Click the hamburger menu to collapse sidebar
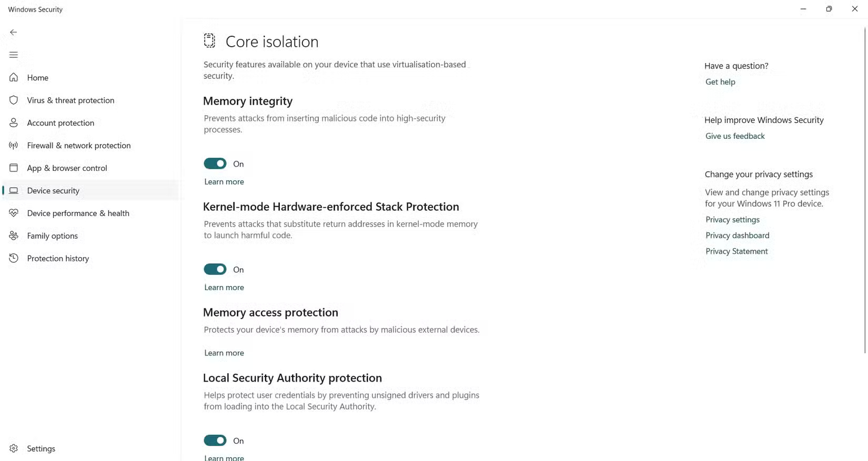Viewport: 868px width, 461px height. coord(13,55)
